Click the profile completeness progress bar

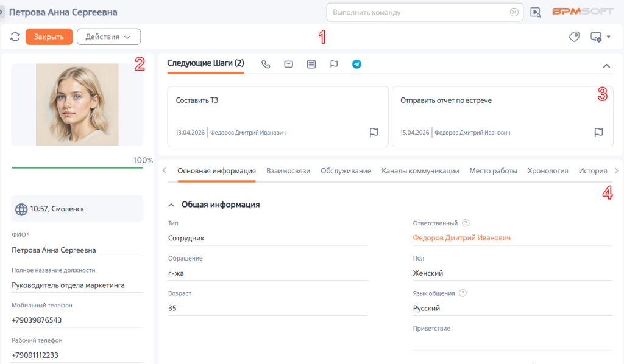click(77, 167)
